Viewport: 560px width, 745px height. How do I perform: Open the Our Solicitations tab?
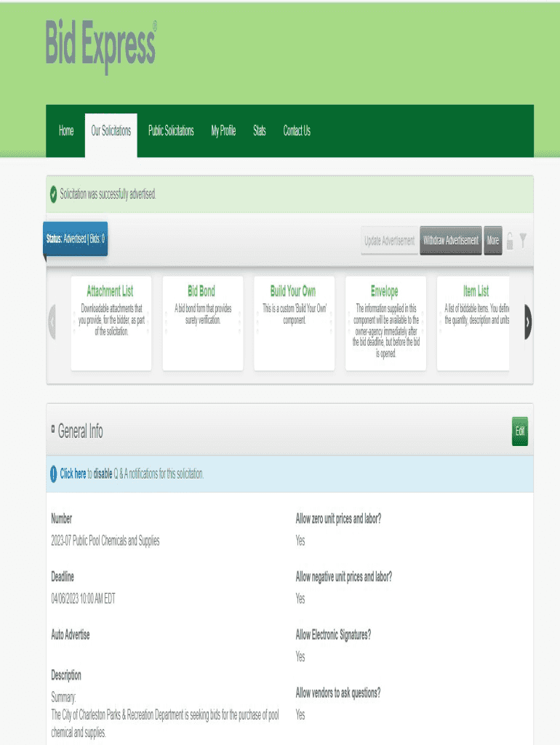111,131
